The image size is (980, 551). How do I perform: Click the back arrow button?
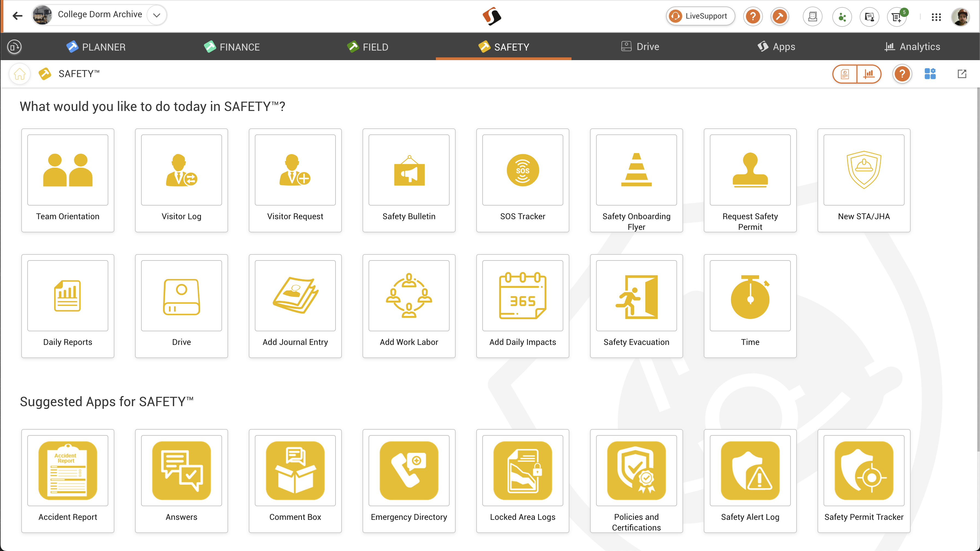17,16
